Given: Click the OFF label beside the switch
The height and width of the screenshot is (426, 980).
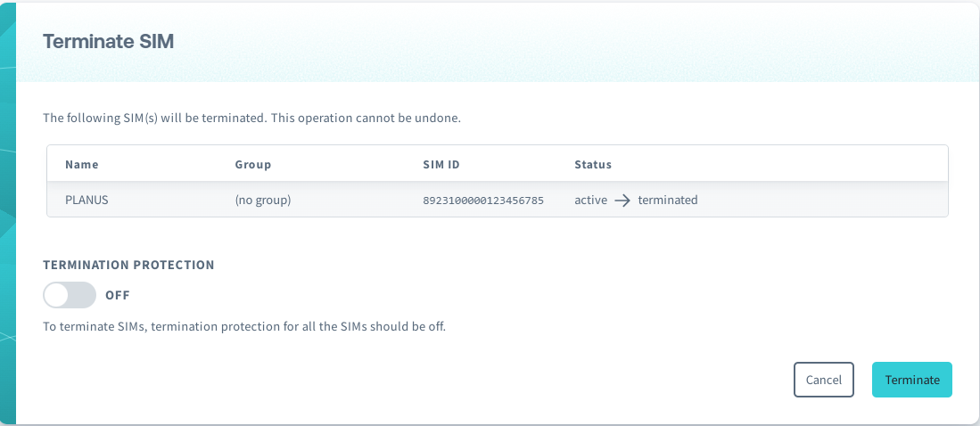Looking at the screenshot, I should [118, 295].
